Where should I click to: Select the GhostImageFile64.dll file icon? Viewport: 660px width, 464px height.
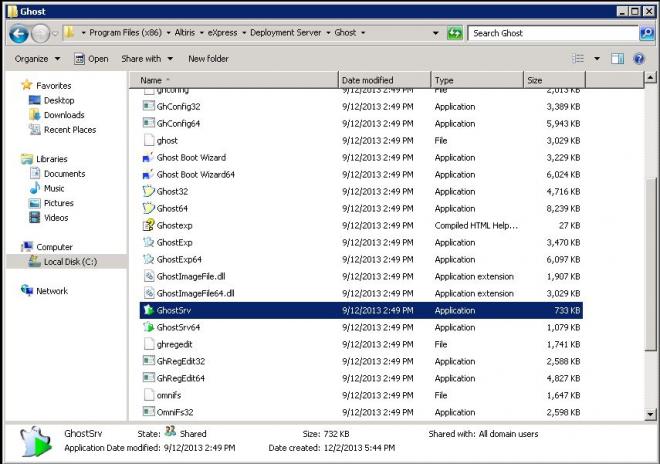tap(149, 293)
